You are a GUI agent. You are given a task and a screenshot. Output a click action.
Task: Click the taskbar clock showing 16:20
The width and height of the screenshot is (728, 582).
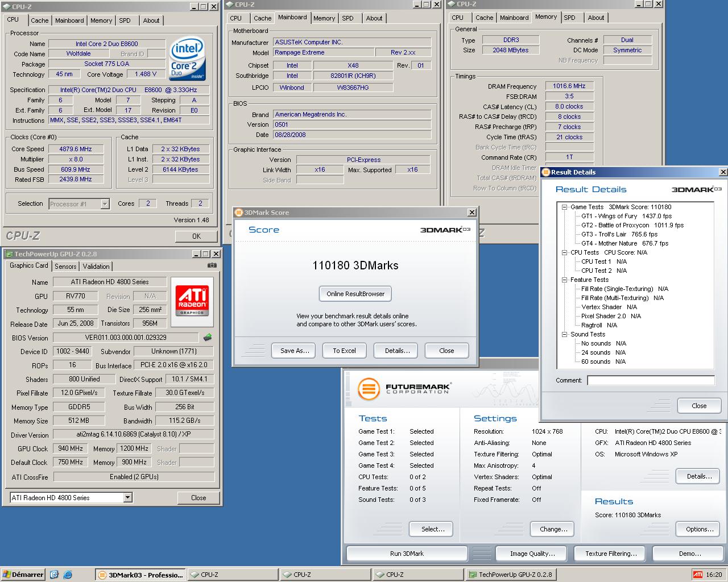(714, 575)
